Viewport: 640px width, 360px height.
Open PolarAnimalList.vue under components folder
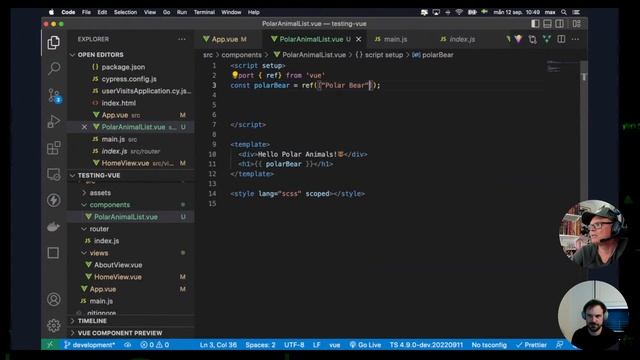point(126,217)
